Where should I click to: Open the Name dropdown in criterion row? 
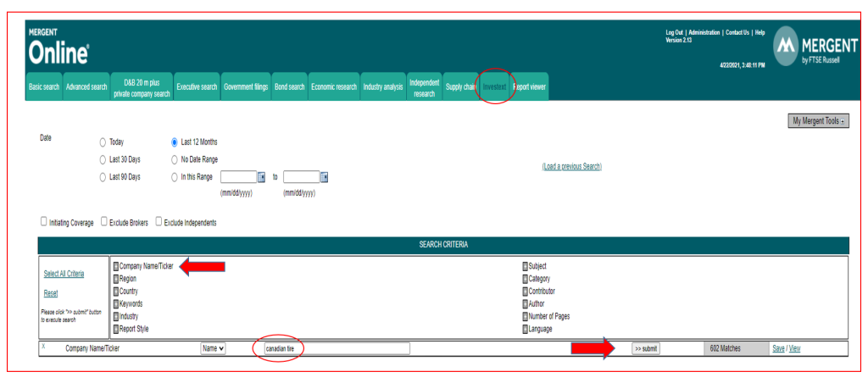pos(213,349)
